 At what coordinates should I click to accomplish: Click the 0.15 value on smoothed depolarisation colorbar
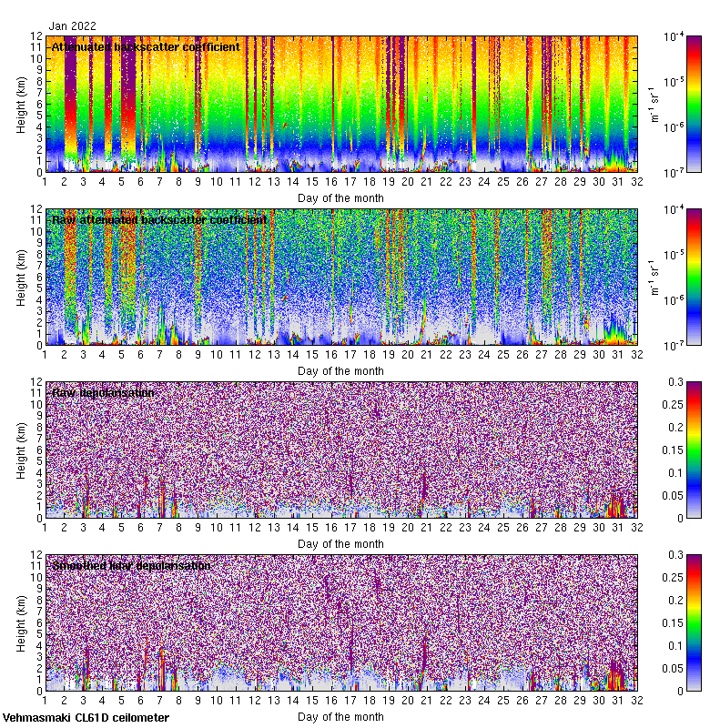(673, 622)
